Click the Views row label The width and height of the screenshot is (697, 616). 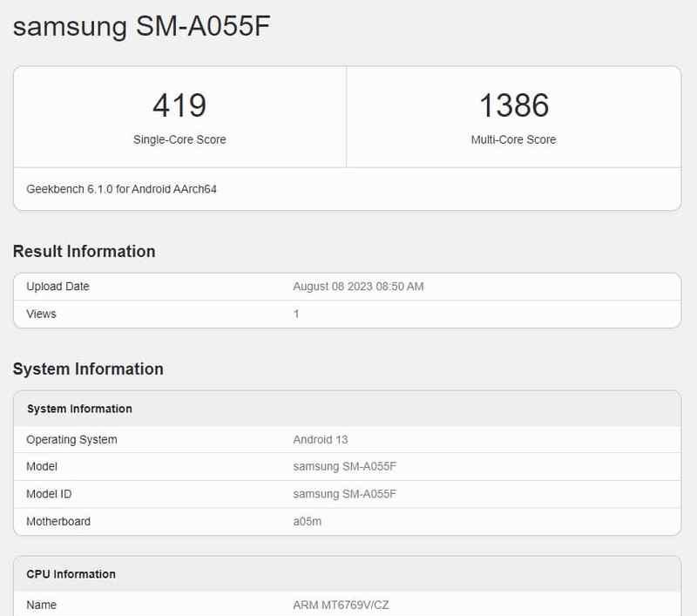[41, 315]
